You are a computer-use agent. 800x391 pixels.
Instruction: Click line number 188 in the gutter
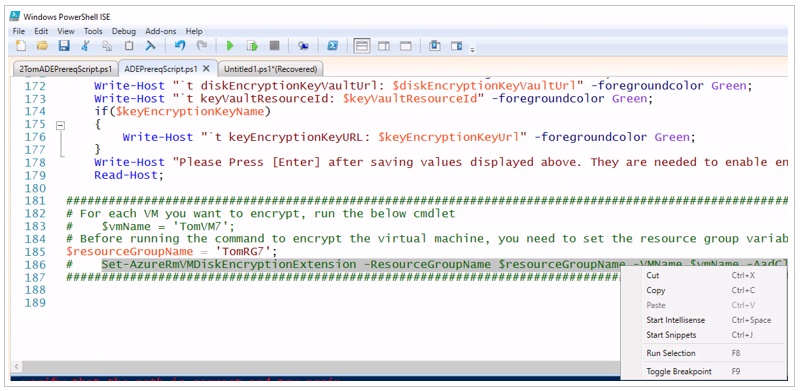click(x=35, y=290)
